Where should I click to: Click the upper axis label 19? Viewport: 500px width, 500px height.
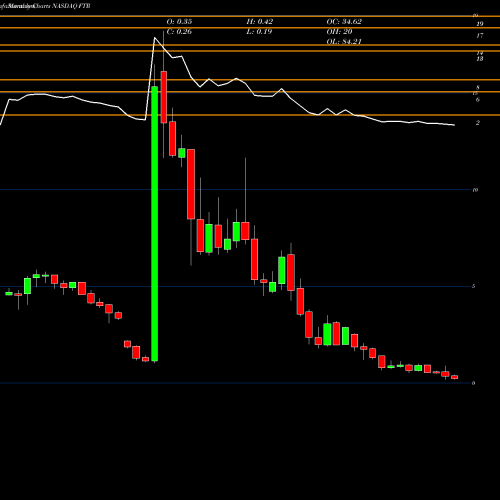(x=480, y=24)
